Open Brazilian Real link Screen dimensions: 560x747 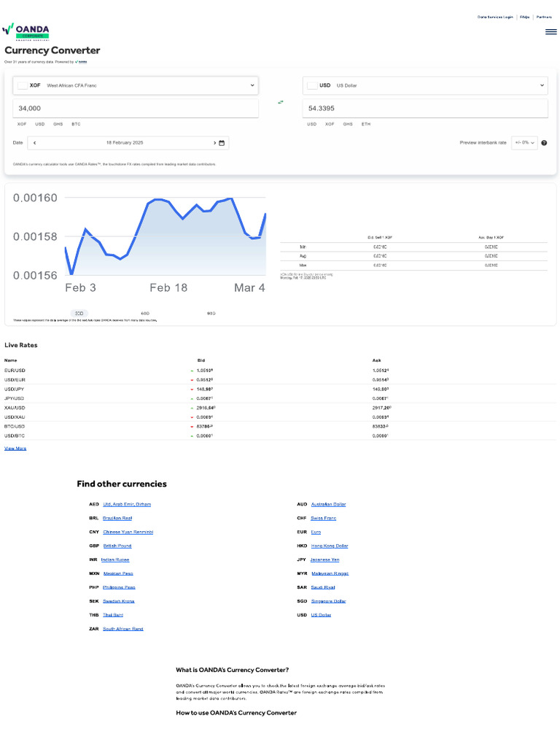coord(117,519)
